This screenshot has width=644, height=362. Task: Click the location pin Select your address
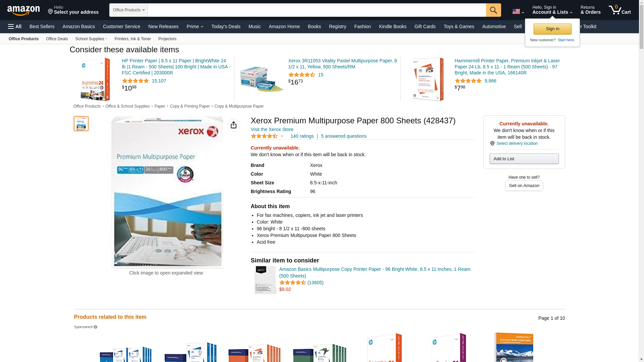[73, 10]
